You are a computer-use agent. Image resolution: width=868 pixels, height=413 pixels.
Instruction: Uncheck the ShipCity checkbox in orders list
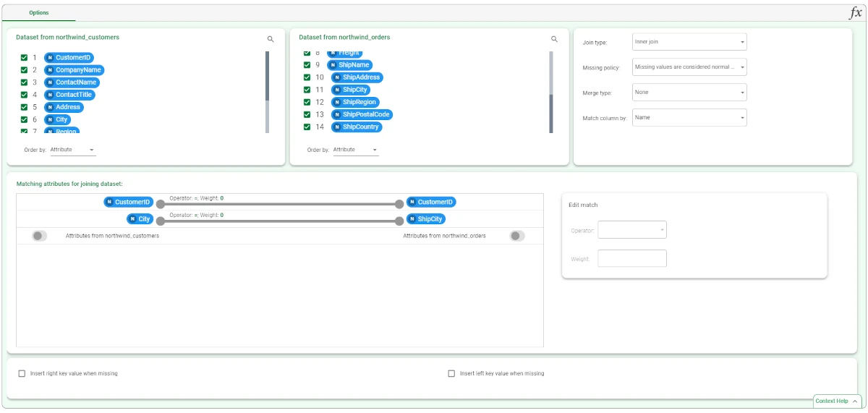point(307,90)
